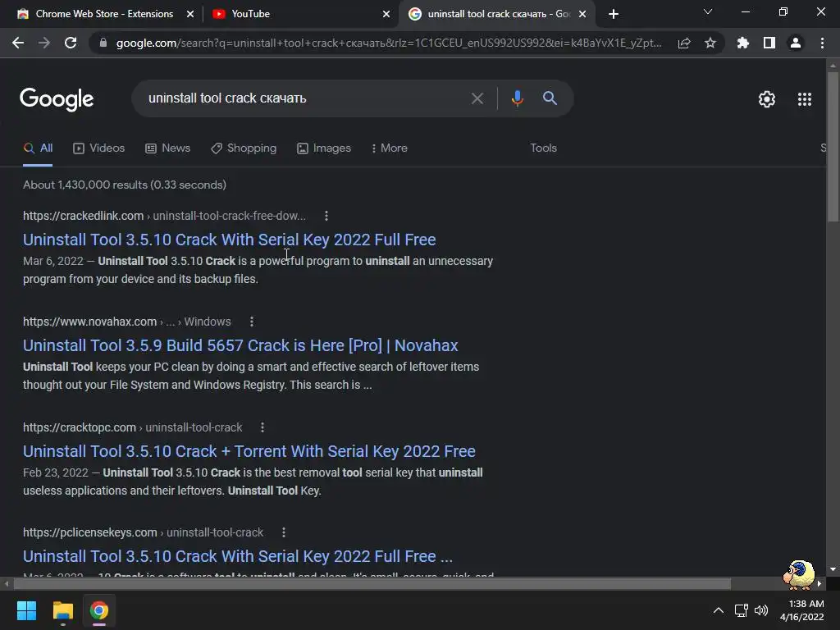Open the Chrome three-dot menu

[x=822, y=43]
